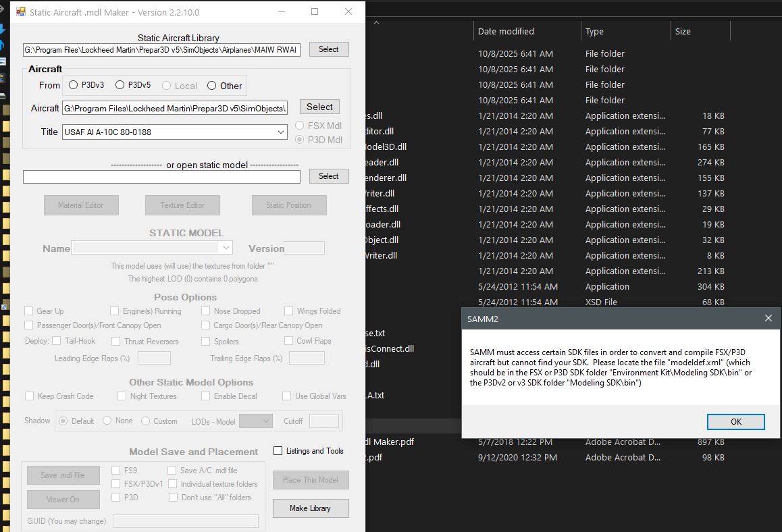This screenshot has height=532, width=782.
Task: Maximize the Static Aircraft .mdl Maker window
Action: point(315,12)
